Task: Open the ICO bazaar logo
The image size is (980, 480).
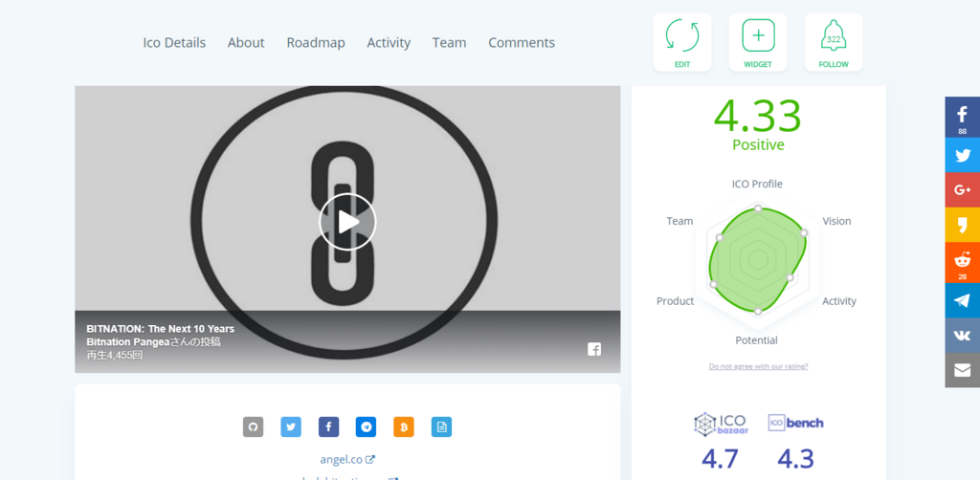Action: click(x=721, y=424)
